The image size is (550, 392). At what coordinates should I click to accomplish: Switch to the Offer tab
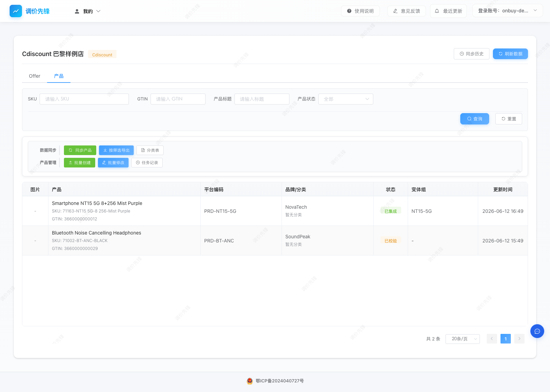(34, 76)
